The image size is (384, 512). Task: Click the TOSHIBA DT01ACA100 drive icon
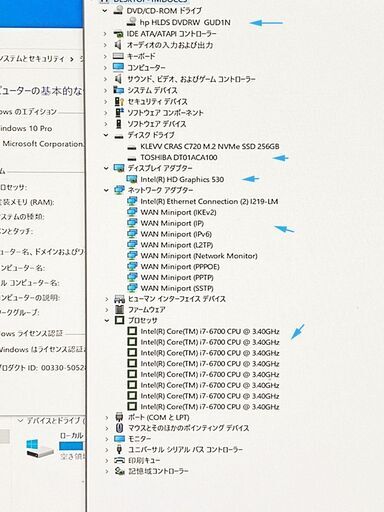coord(132,158)
